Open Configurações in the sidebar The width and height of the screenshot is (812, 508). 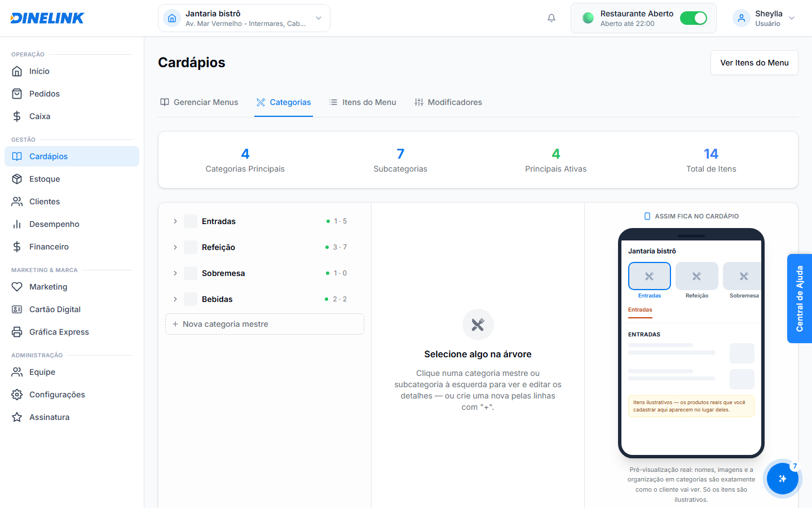click(x=72, y=395)
